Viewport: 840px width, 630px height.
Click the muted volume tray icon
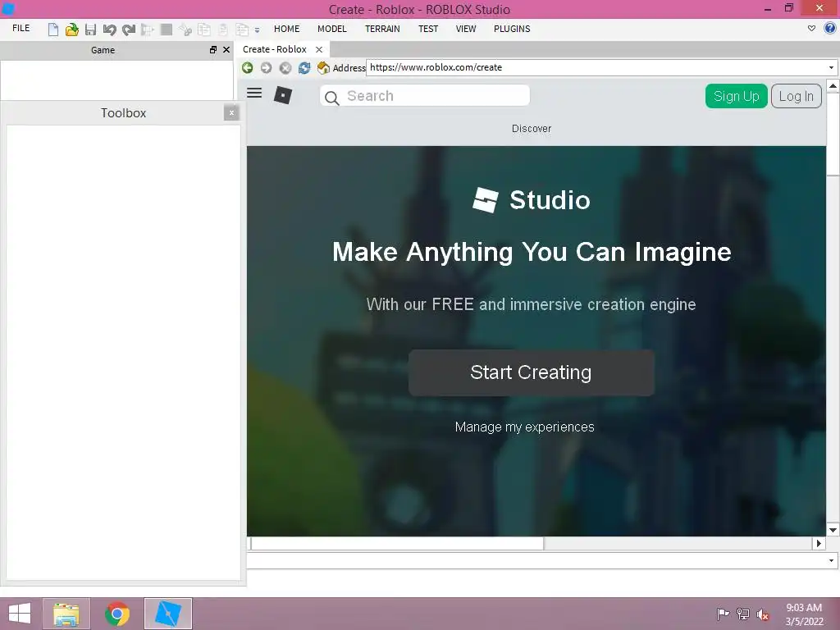tap(762, 614)
